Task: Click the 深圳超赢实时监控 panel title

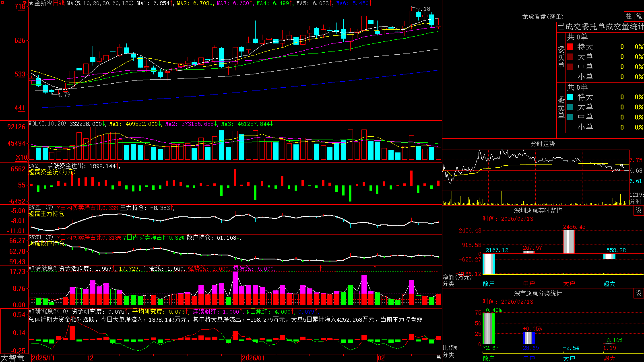Action: click(x=538, y=210)
